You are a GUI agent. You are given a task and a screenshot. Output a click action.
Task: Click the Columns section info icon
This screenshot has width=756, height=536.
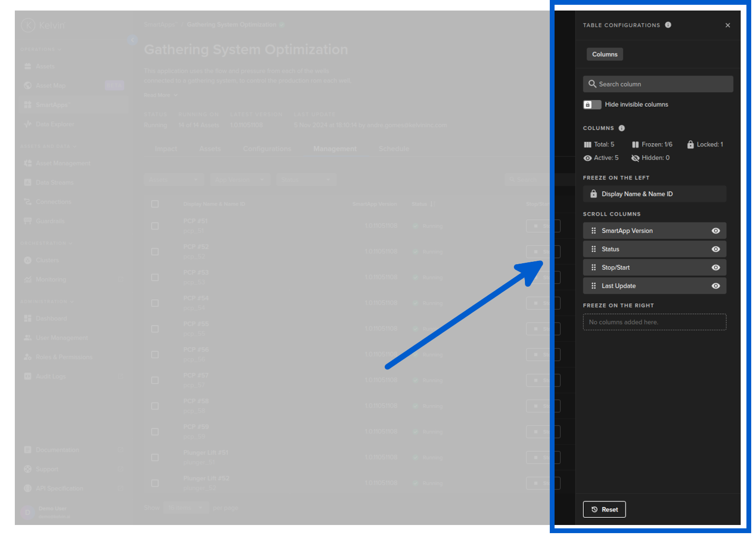pos(622,128)
